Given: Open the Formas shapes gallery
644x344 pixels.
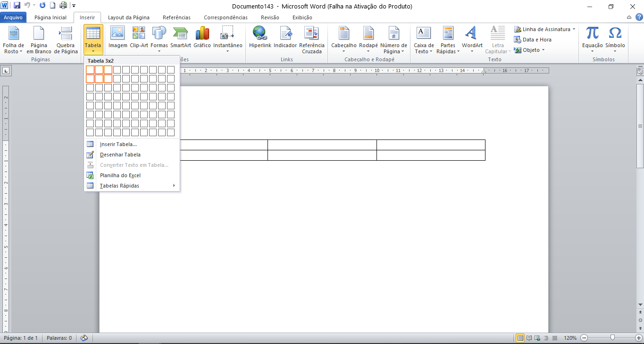Looking at the screenshot, I should click(159, 40).
